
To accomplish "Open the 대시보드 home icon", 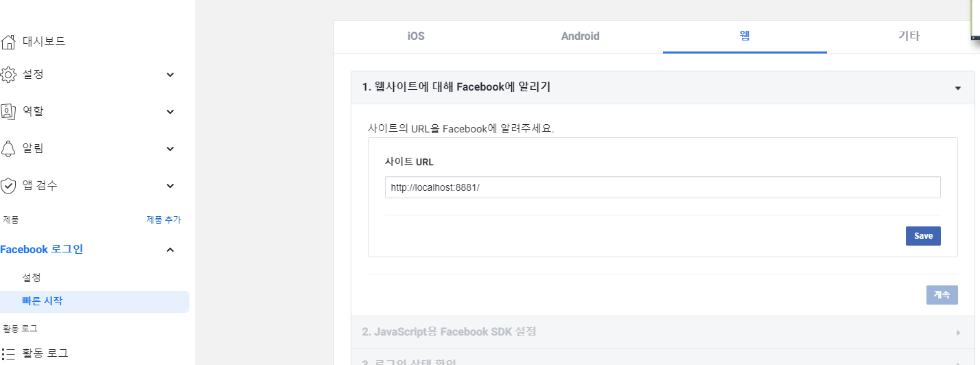I will [x=8, y=41].
